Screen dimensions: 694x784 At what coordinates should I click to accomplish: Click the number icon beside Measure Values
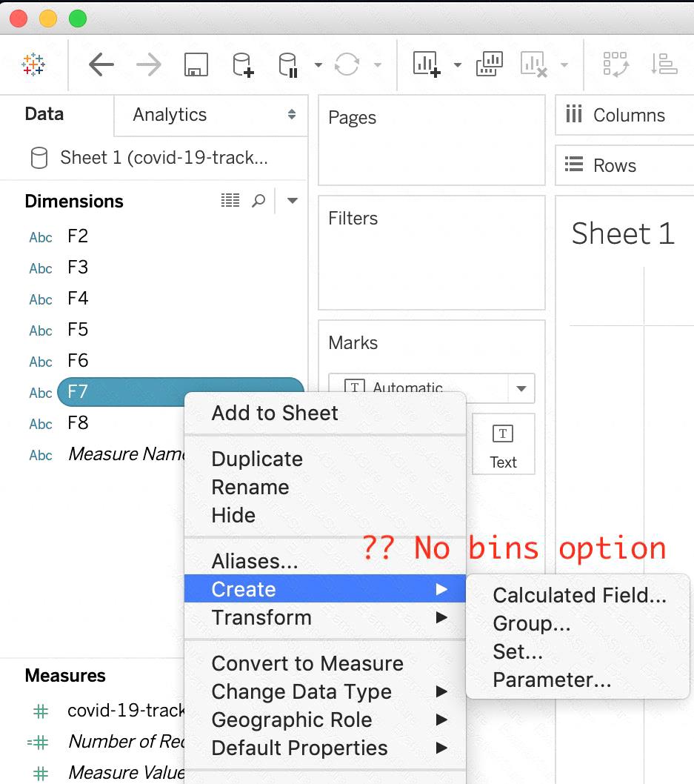[x=41, y=774]
